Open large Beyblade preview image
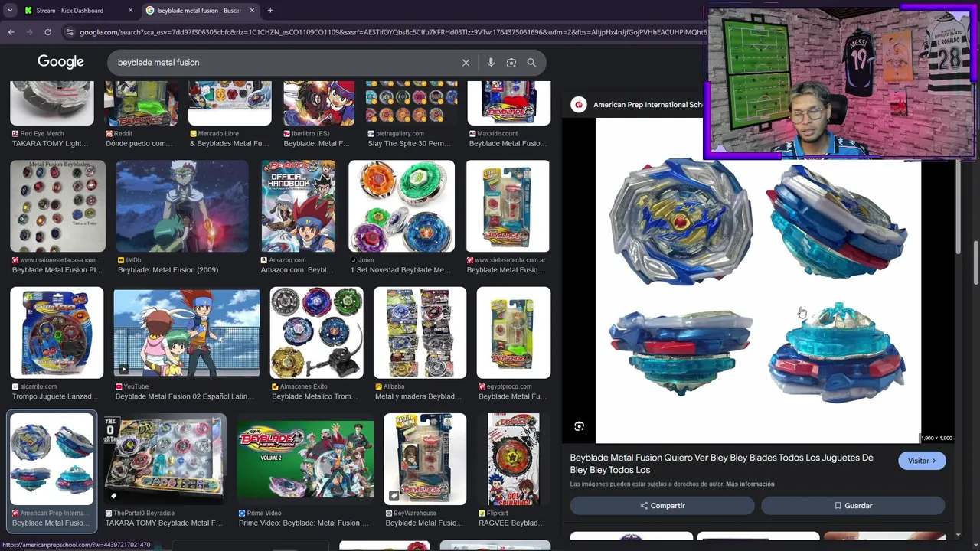 (758, 281)
